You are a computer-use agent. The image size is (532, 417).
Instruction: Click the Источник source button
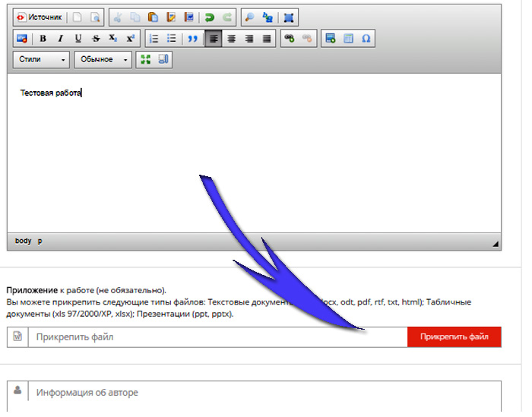38,17
